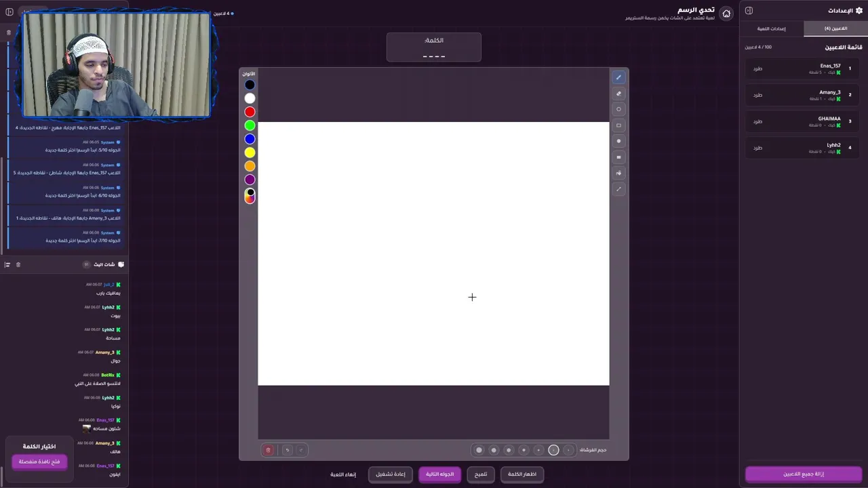Click chat message نوكيا
The width and height of the screenshot is (868, 488).
point(116,407)
